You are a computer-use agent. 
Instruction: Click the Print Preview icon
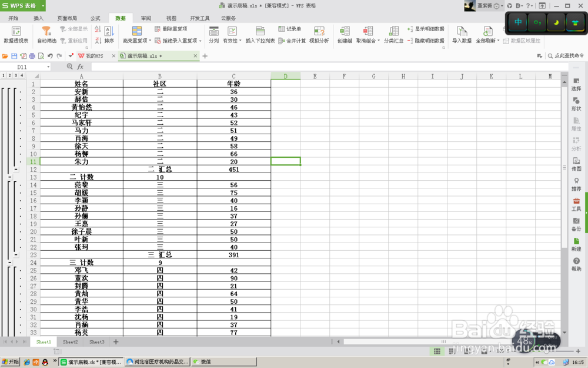(x=41, y=56)
